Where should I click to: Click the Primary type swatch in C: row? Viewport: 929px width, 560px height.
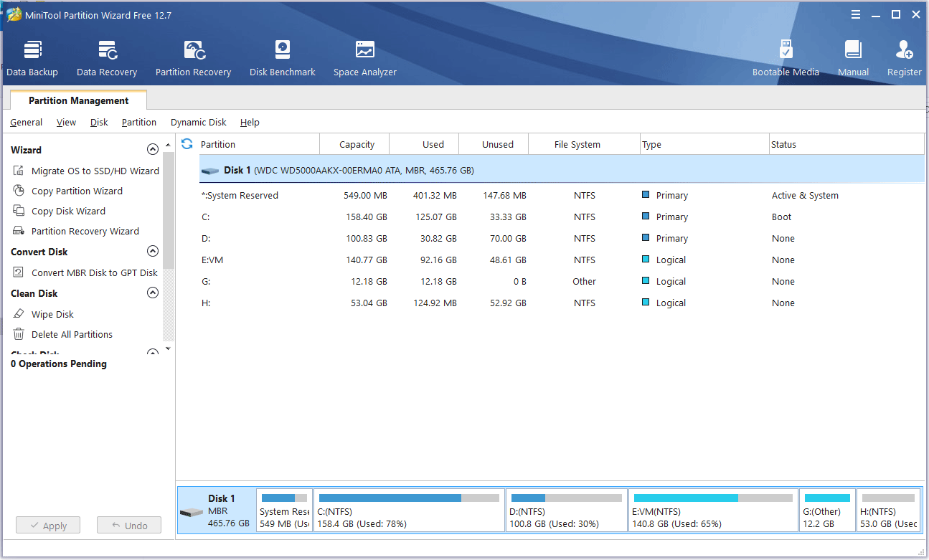pyautogui.click(x=646, y=216)
